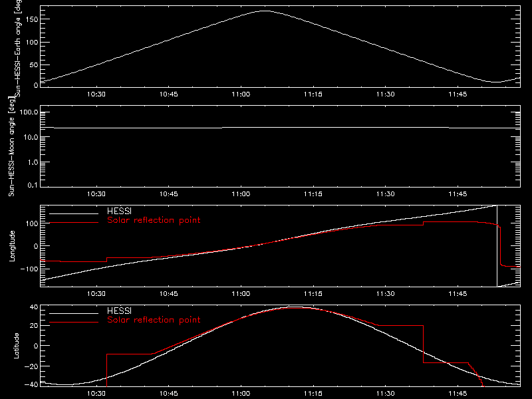Viewport: 532px width, 399px height.
Task: Click 11:45 label under Longitude plot
Action: [x=458, y=294]
